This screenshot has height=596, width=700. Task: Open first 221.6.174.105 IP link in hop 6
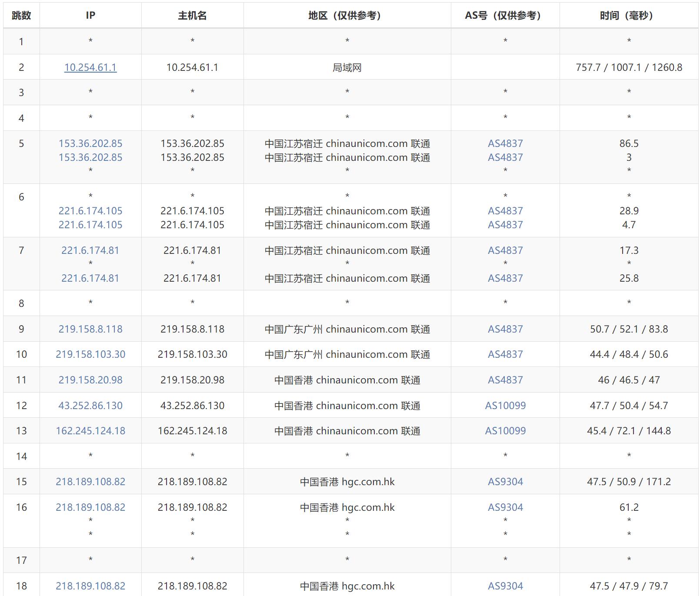tap(90, 211)
